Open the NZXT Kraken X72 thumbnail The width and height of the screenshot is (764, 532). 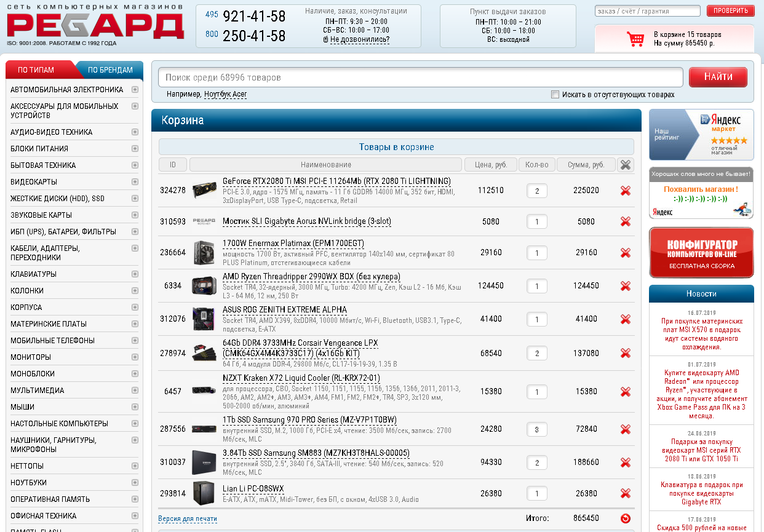coord(204,391)
